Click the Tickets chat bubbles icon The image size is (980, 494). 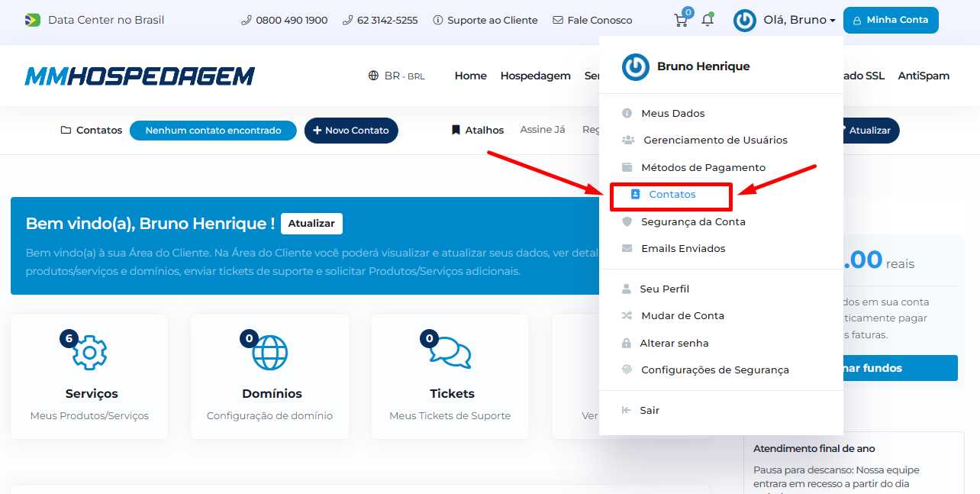point(450,352)
